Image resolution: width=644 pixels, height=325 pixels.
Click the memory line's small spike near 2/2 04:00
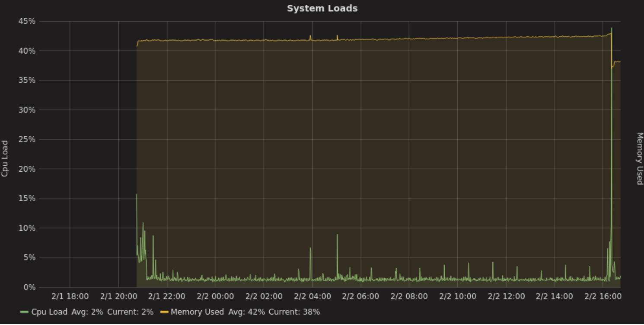(310, 36)
